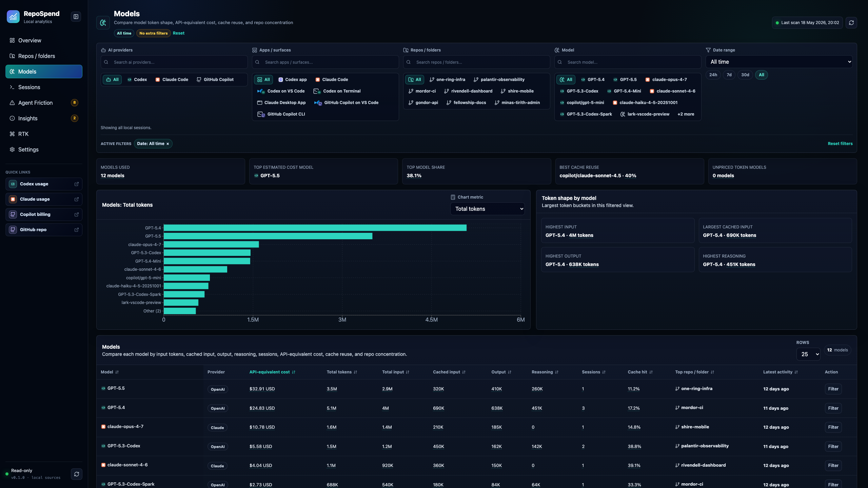The height and width of the screenshot is (488, 868).
Task: Sort table by Total tokens column icon
Action: [x=355, y=372]
